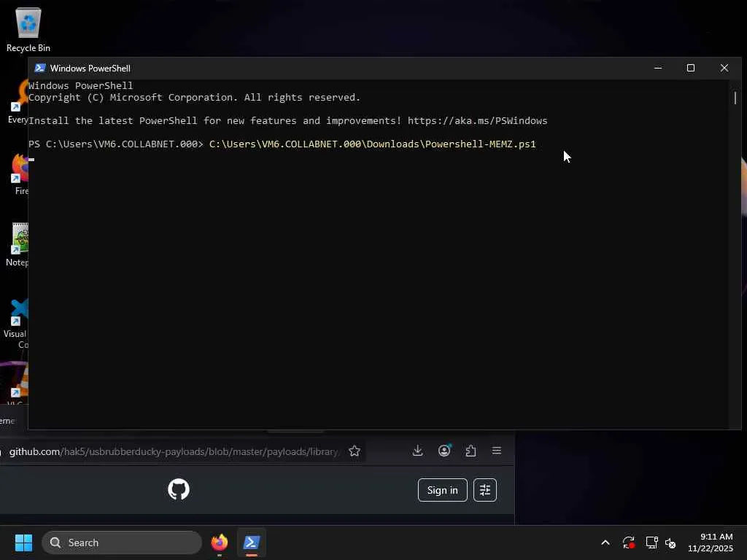Close the Windows PowerShell window
This screenshot has width=747, height=560.
pyautogui.click(x=724, y=68)
